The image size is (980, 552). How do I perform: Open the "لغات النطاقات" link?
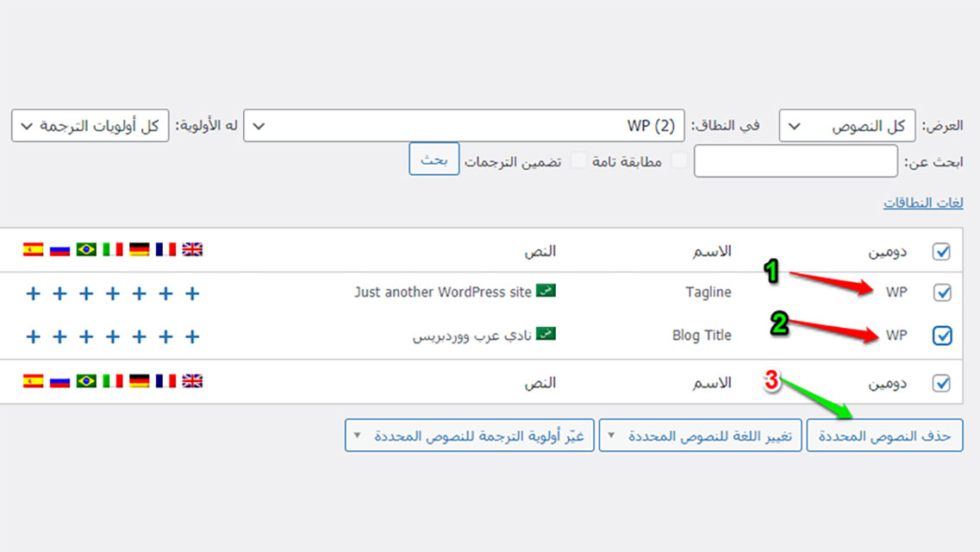click(923, 204)
